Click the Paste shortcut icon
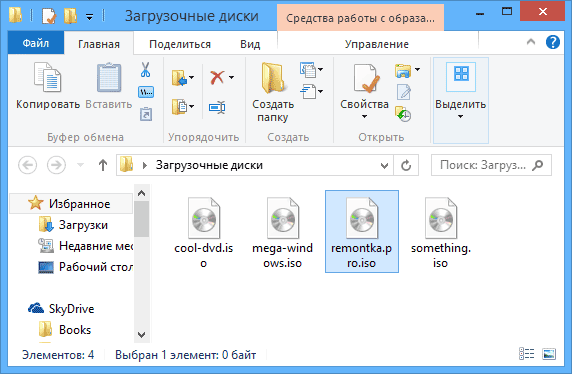 click(x=146, y=114)
